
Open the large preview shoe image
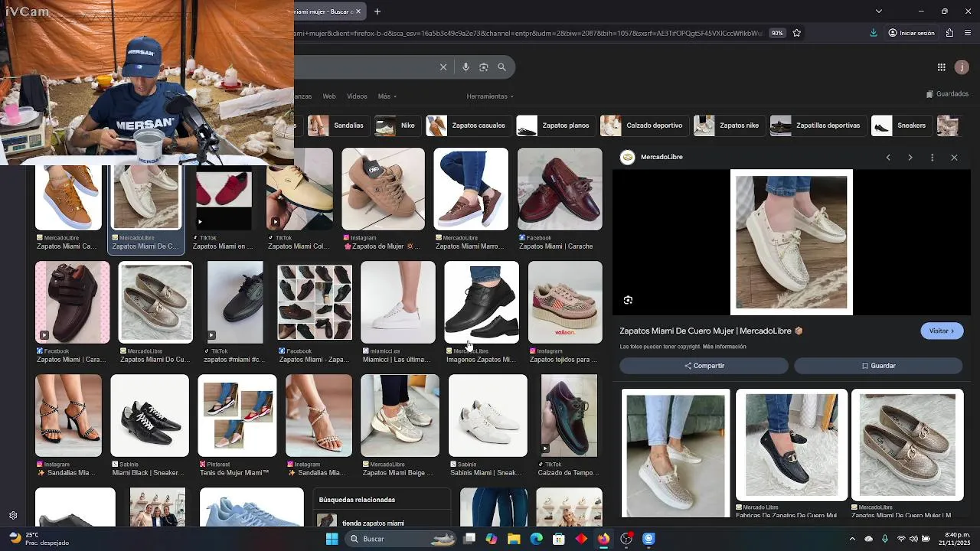point(792,242)
